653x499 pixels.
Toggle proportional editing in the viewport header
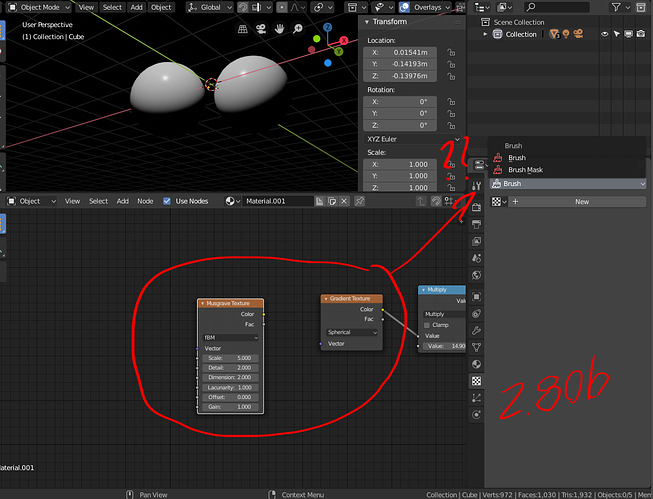282,7
